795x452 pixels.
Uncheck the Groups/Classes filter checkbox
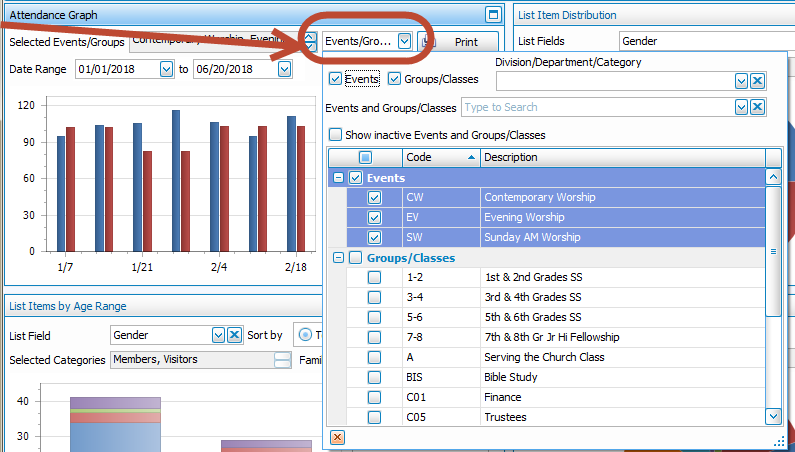click(394, 79)
